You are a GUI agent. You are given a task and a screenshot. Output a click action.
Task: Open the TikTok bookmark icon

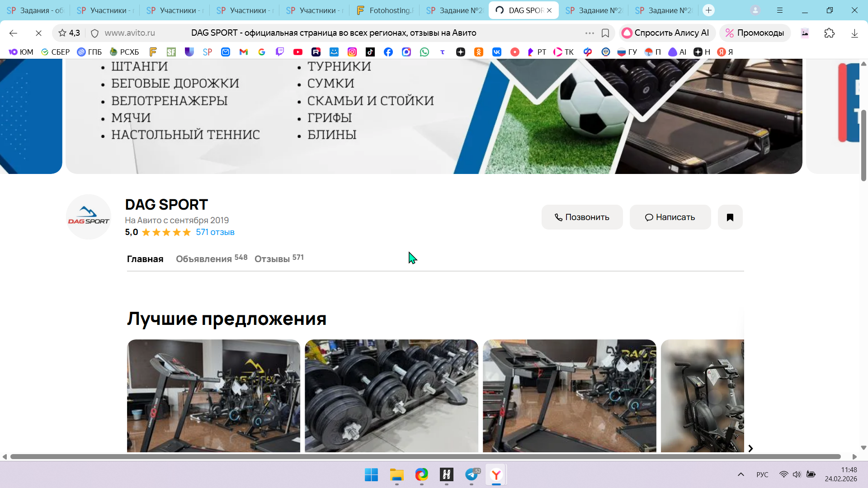pyautogui.click(x=370, y=52)
